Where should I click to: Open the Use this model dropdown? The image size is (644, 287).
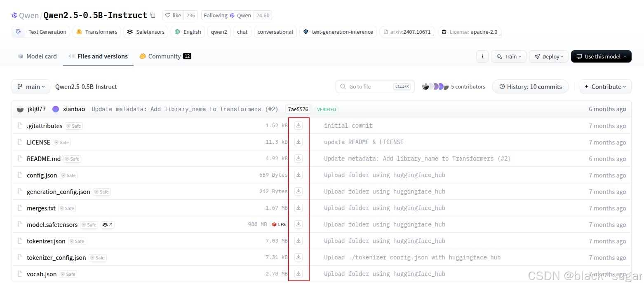click(601, 56)
